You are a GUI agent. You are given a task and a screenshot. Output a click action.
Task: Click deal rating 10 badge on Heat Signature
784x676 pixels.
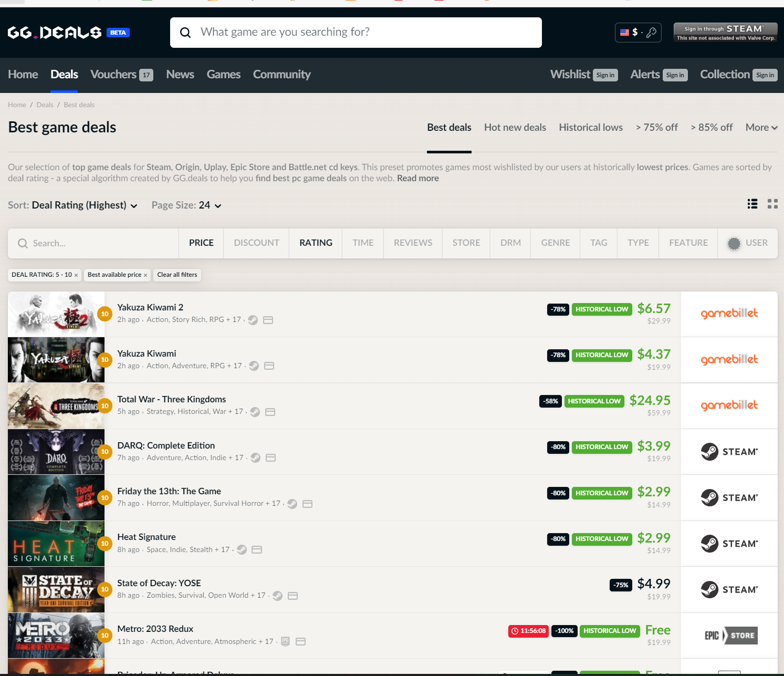pos(104,544)
